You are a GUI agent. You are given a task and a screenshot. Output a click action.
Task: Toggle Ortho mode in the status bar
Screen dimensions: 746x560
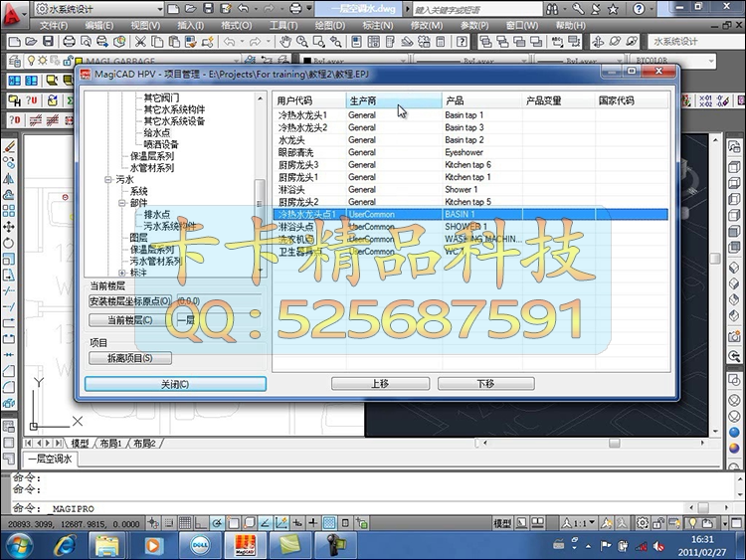coord(201,523)
